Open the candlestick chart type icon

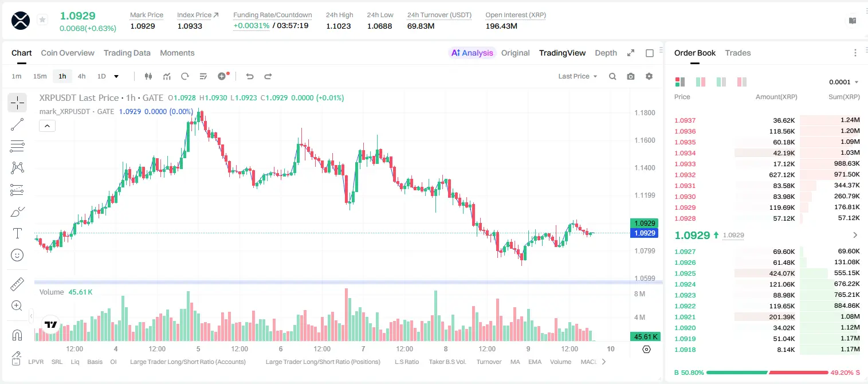click(148, 76)
